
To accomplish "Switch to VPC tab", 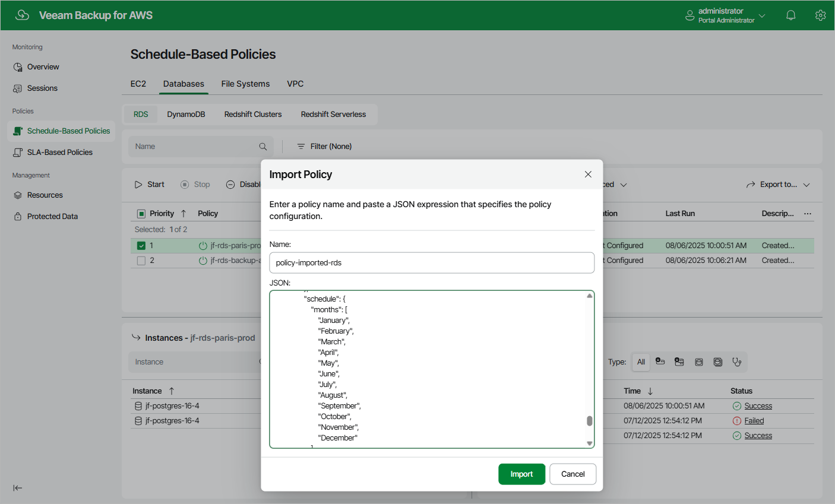I will point(295,84).
